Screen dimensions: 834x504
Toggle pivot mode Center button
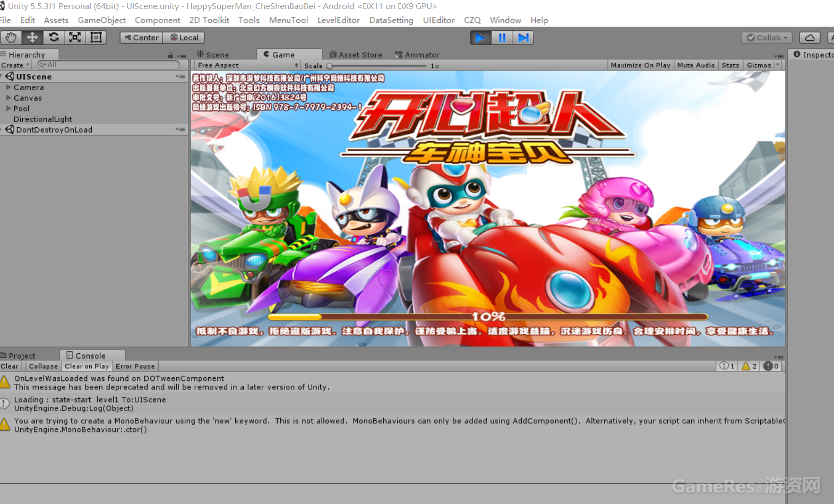coord(141,38)
